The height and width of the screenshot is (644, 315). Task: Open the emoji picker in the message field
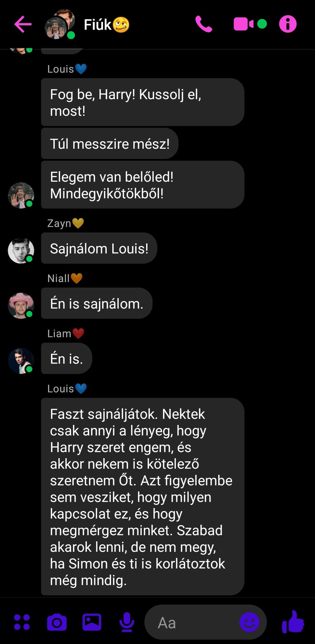[x=249, y=622]
